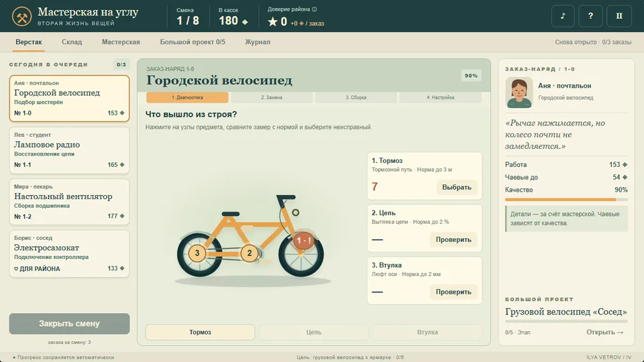Click the workshop hammer logo icon
This screenshot has width=644, height=362.
(21, 17)
